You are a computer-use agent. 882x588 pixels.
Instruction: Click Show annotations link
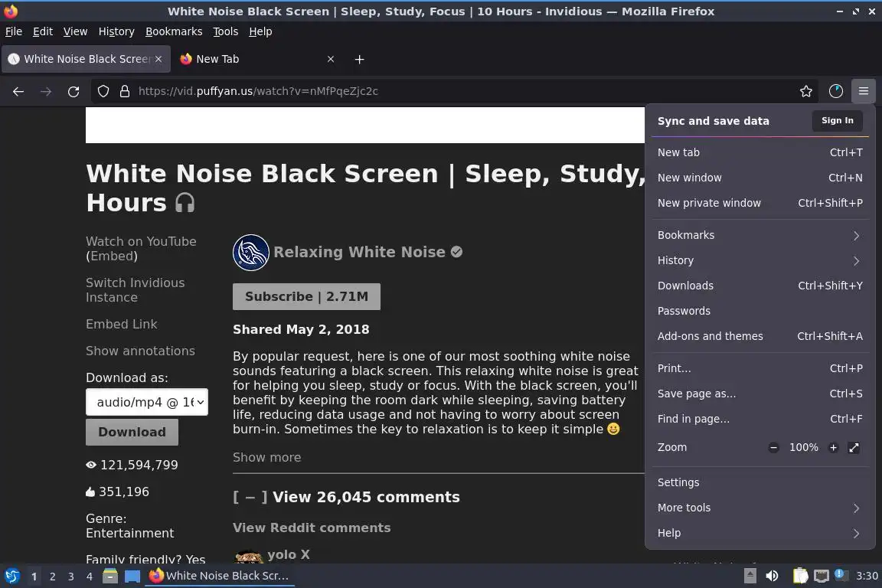pos(141,351)
